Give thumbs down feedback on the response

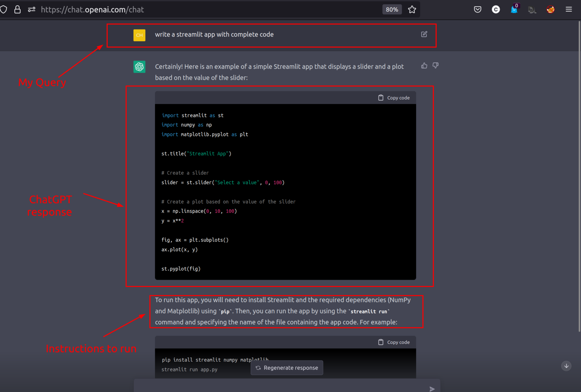[x=435, y=65]
